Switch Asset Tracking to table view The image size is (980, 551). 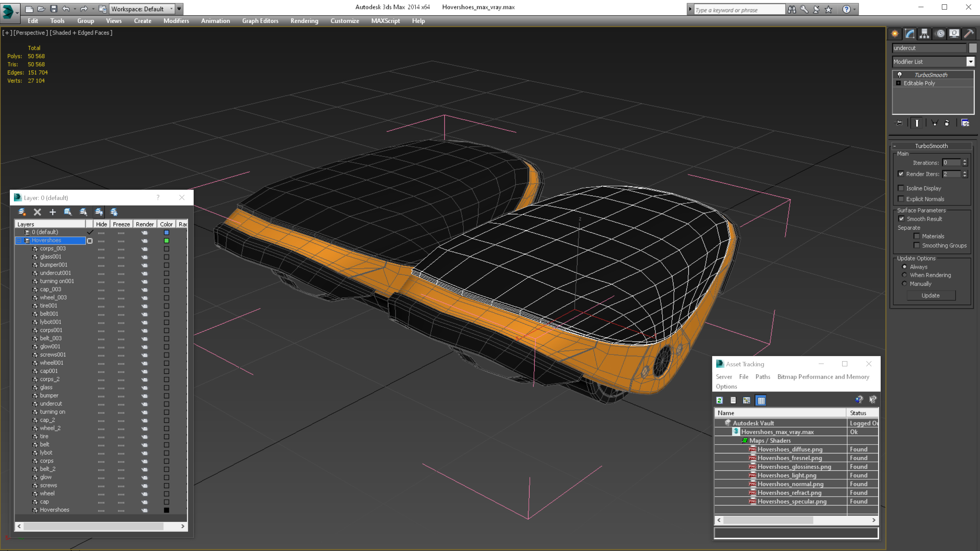761,400
